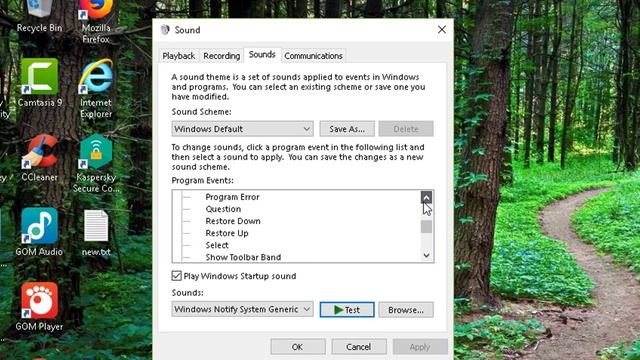This screenshot has height=360, width=640.
Task: Click the Test sound button
Action: click(347, 310)
